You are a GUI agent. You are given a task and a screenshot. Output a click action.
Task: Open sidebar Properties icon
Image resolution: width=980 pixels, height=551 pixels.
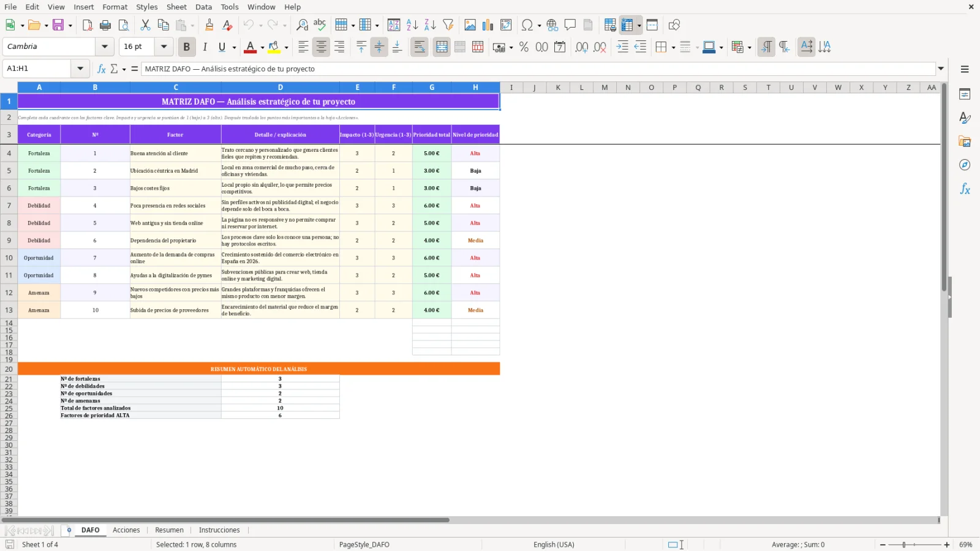(x=965, y=94)
